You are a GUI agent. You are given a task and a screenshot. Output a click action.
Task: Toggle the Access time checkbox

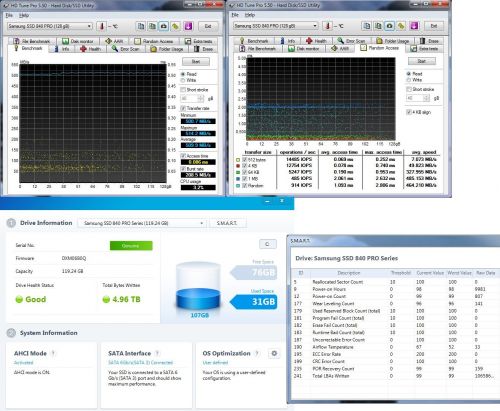tap(183, 156)
